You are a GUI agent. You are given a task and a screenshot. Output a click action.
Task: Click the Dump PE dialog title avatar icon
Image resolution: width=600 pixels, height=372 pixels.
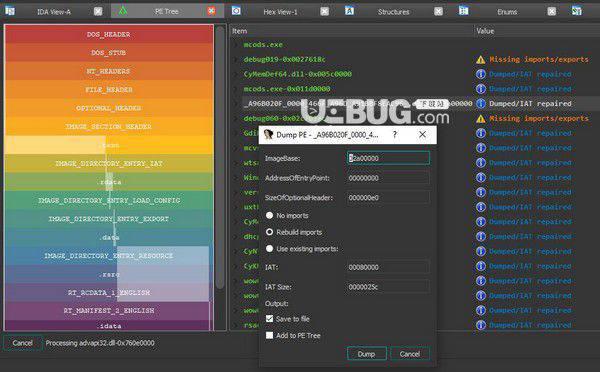[x=268, y=134]
